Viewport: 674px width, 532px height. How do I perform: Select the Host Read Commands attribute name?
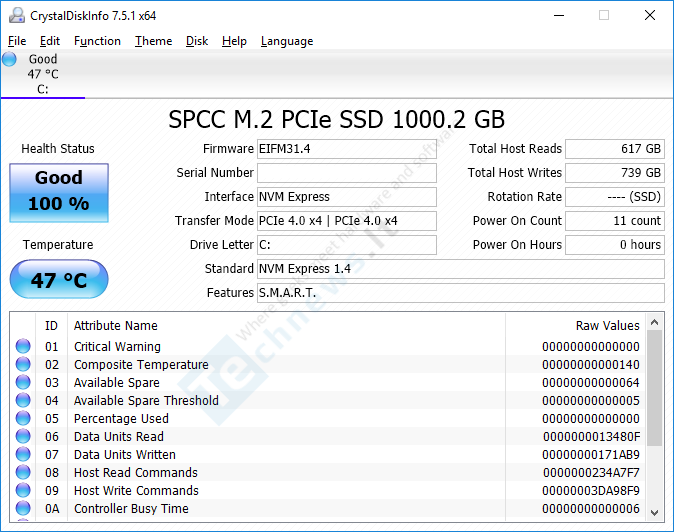click(x=135, y=473)
